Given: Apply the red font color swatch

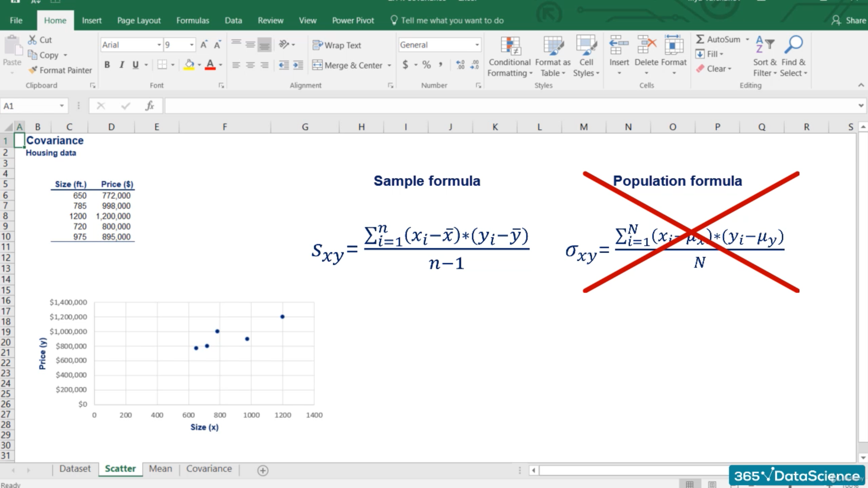Looking at the screenshot, I should [x=210, y=65].
